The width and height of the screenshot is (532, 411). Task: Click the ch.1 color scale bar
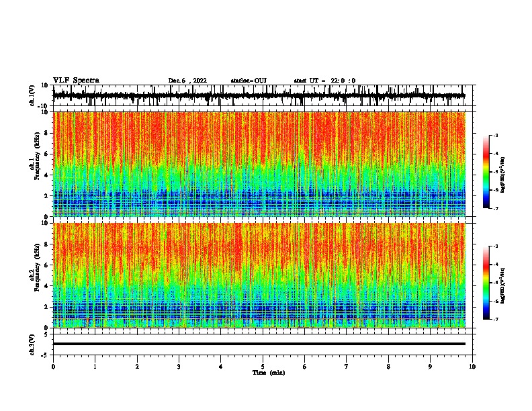(486, 172)
